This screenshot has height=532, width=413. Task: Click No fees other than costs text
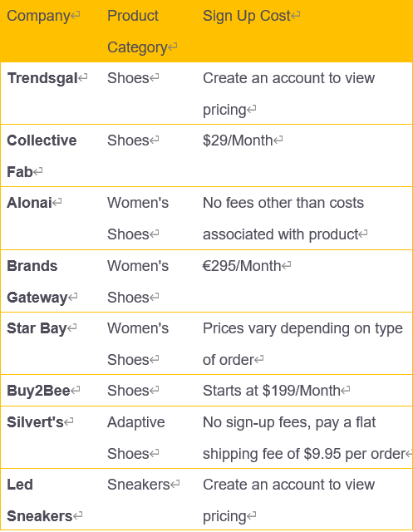(x=283, y=203)
